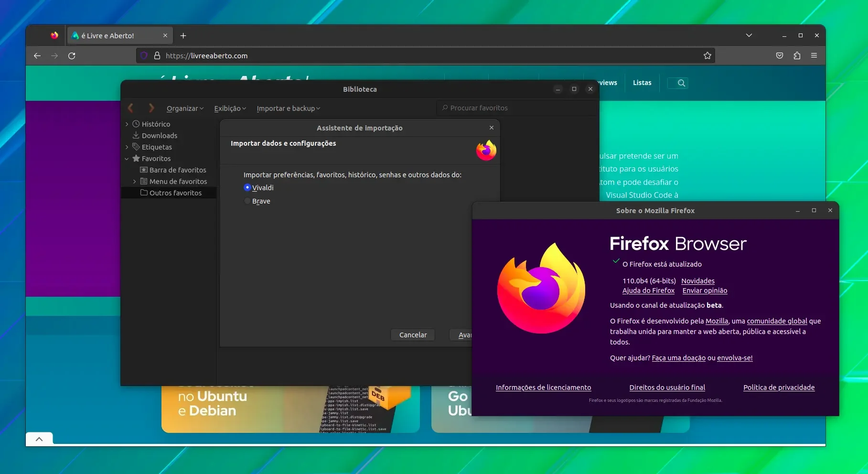868x474 pixels.
Task: Click the 'Faça uma doação' link
Action: [x=678, y=358]
